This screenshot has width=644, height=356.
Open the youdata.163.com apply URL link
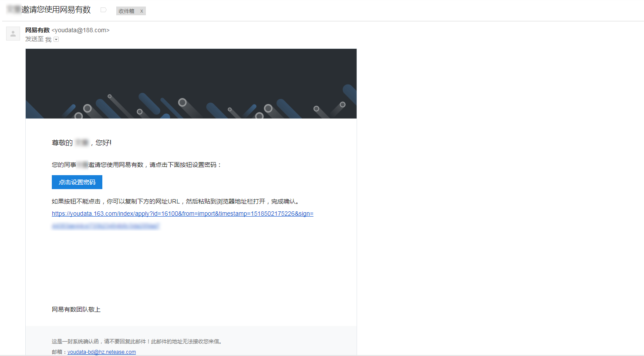[182, 214]
